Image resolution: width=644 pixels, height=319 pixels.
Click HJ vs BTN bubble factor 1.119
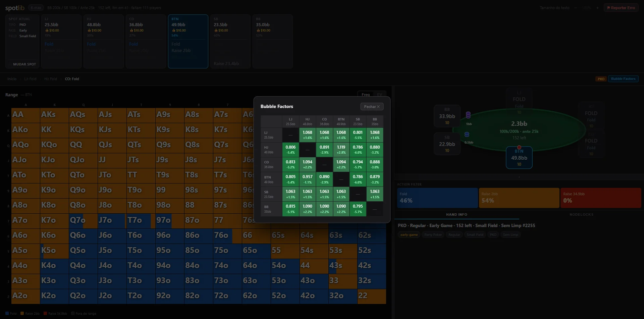[341, 150]
